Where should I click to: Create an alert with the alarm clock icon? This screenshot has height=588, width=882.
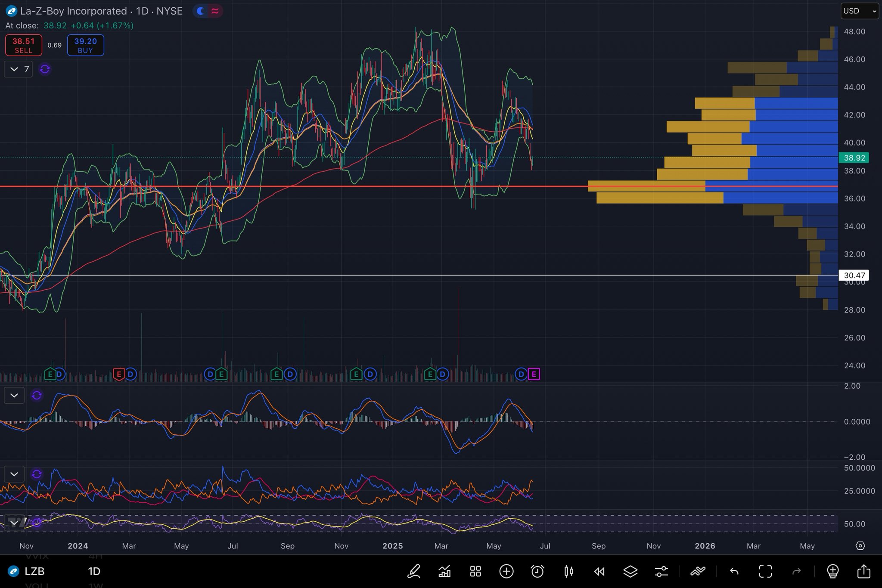(x=537, y=571)
